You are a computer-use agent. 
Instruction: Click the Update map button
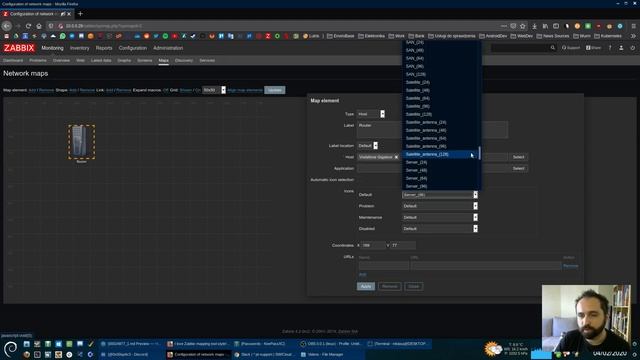tap(275, 90)
